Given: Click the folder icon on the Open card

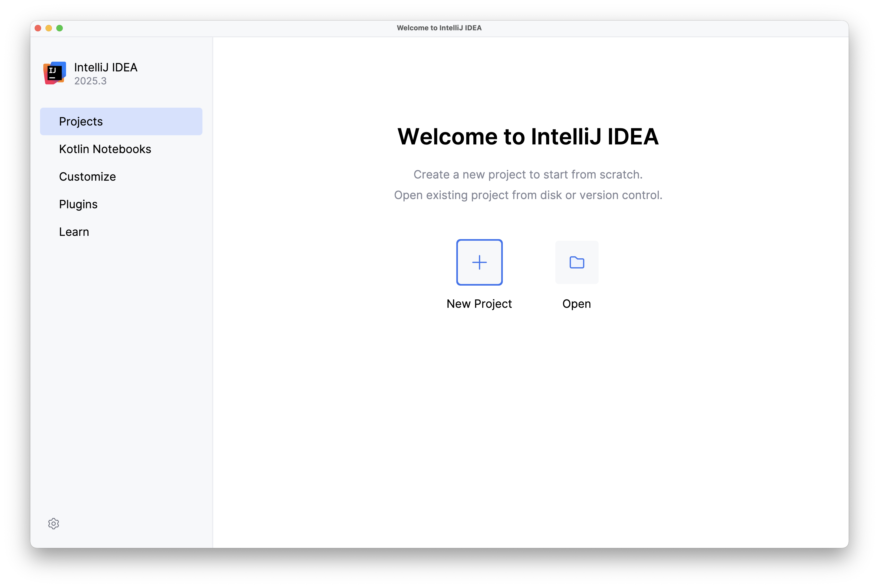Looking at the screenshot, I should click(x=577, y=263).
